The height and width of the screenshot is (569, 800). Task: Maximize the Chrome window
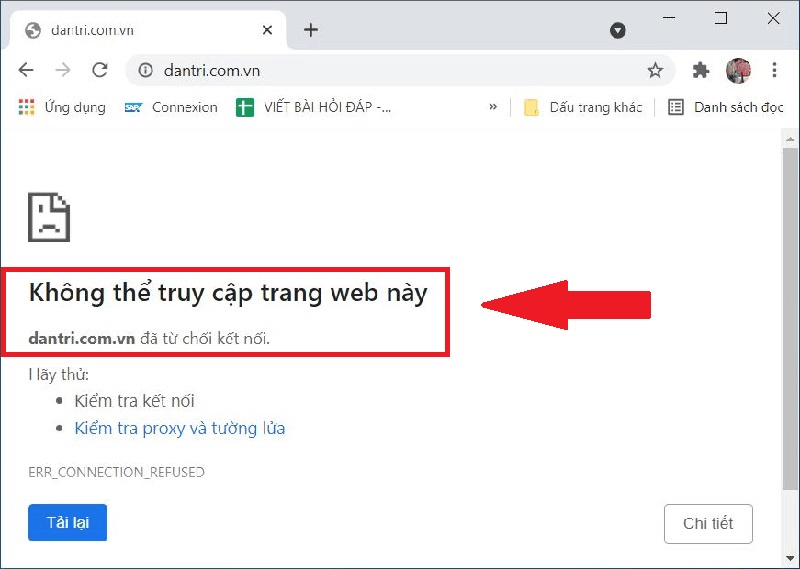click(721, 18)
